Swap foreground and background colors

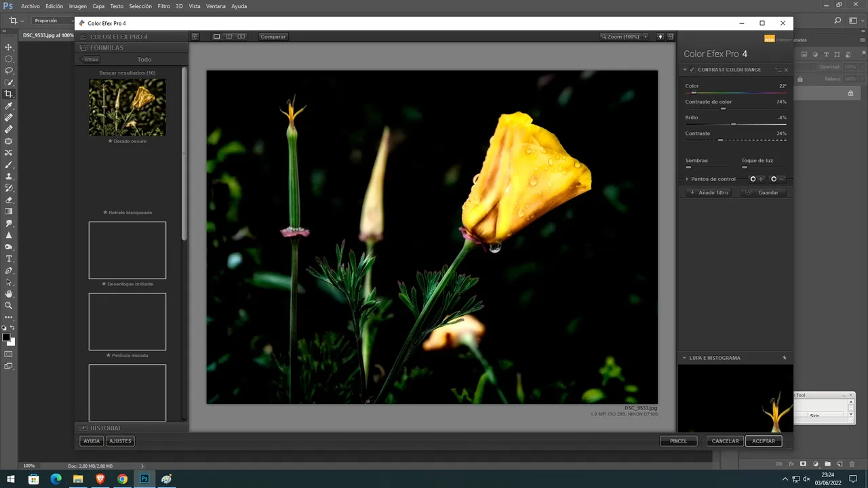pyautogui.click(x=12, y=328)
